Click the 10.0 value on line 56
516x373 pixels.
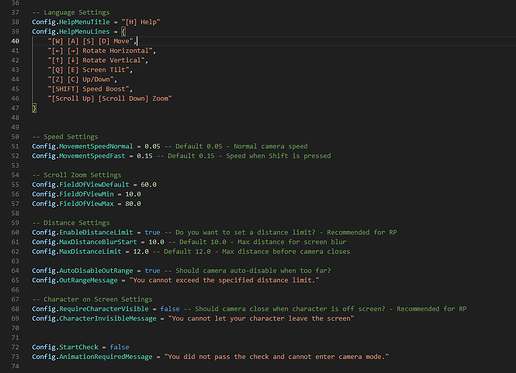coord(133,194)
